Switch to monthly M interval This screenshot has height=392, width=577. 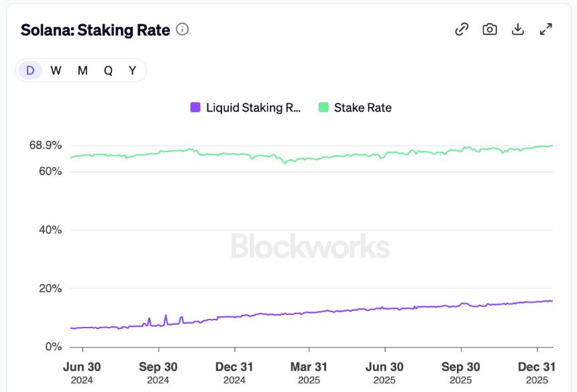point(83,70)
